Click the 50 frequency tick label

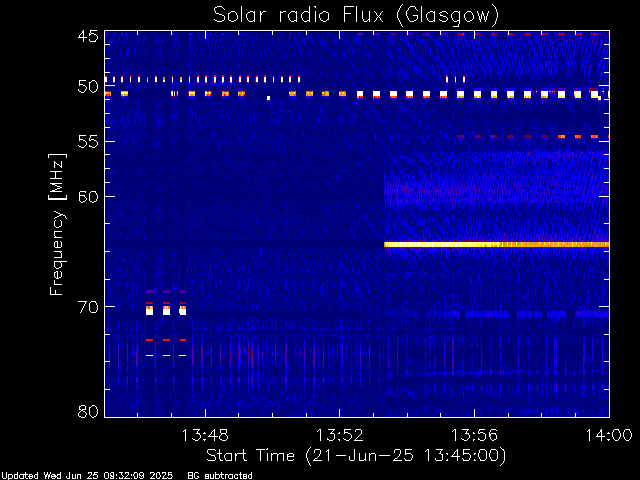(x=88, y=87)
